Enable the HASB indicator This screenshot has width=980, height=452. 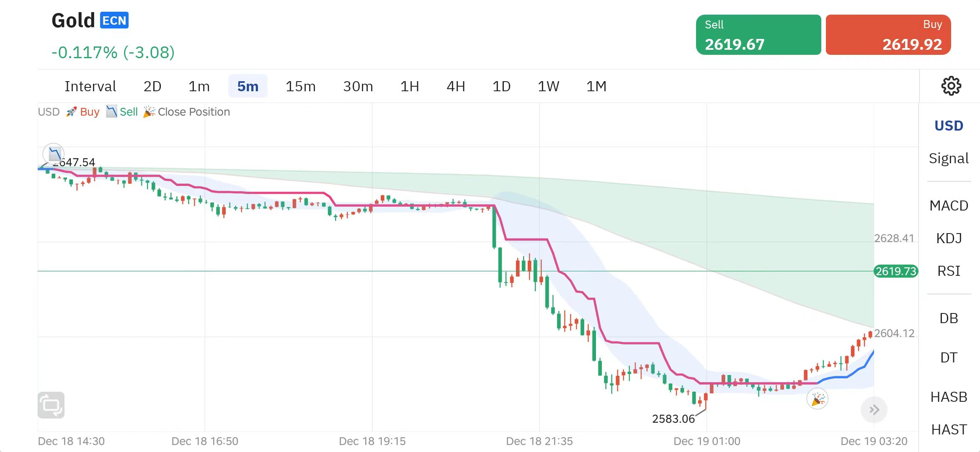click(949, 396)
